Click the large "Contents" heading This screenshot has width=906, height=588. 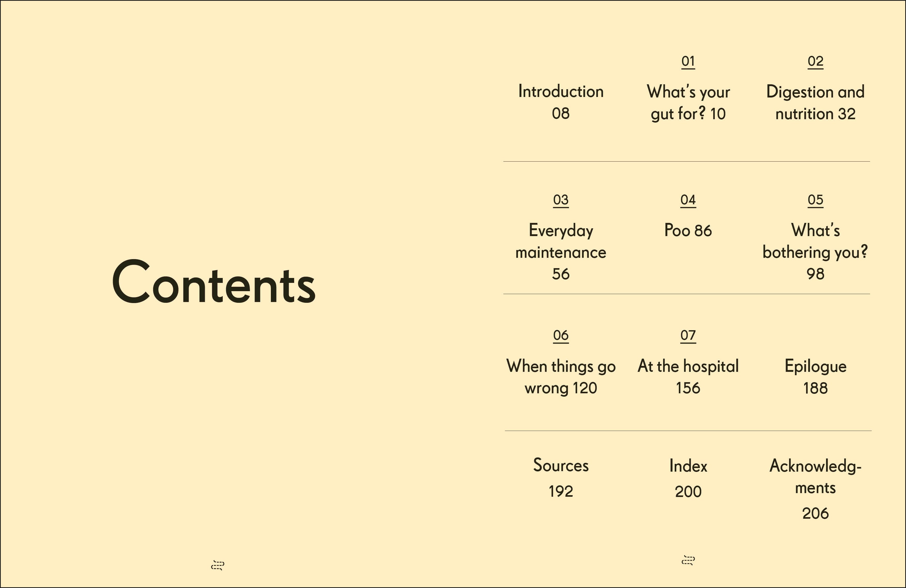213,283
